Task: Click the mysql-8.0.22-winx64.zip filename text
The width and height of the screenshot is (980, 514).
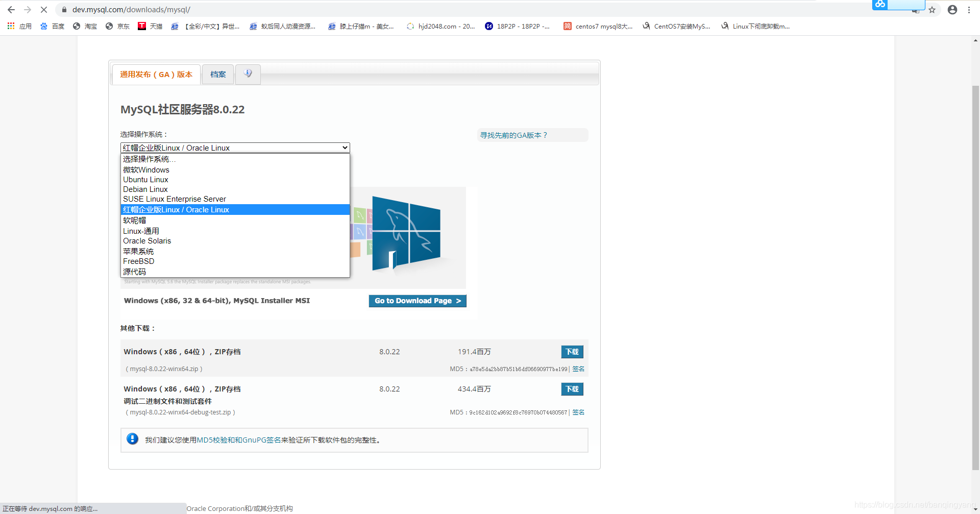Action: [x=164, y=369]
